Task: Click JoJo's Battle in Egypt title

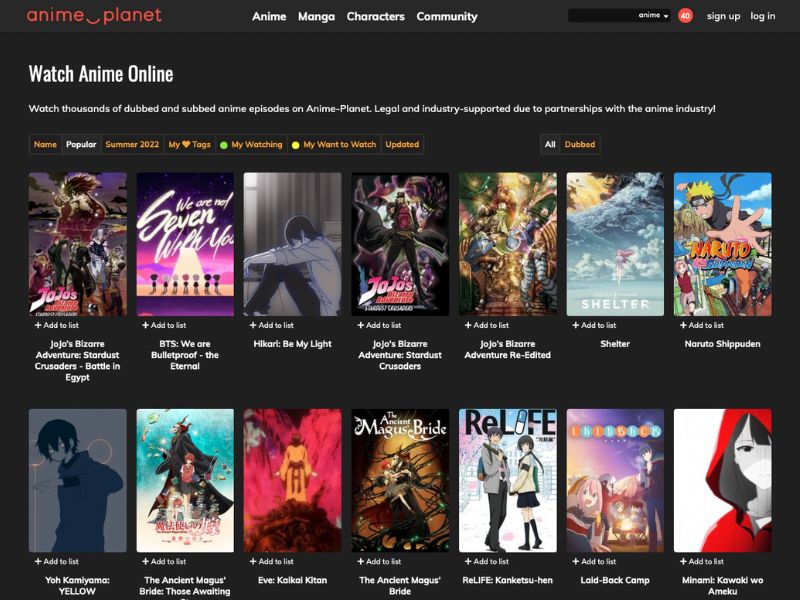Action: (78, 361)
